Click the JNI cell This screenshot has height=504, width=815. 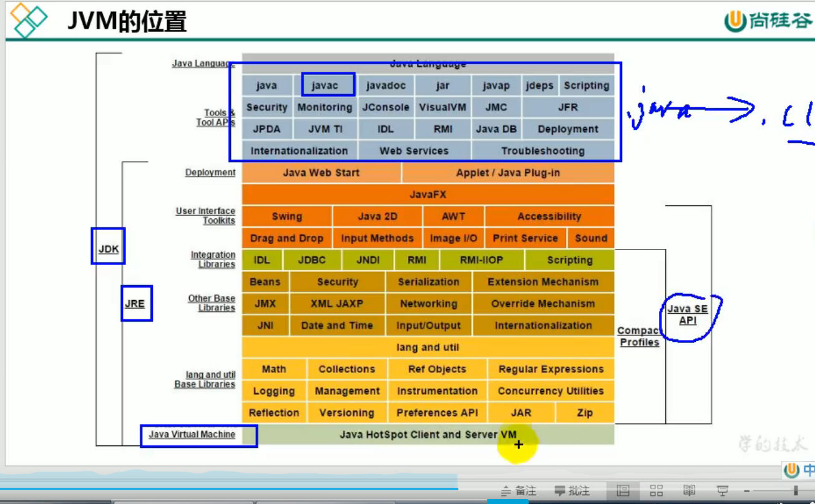tap(265, 326)
